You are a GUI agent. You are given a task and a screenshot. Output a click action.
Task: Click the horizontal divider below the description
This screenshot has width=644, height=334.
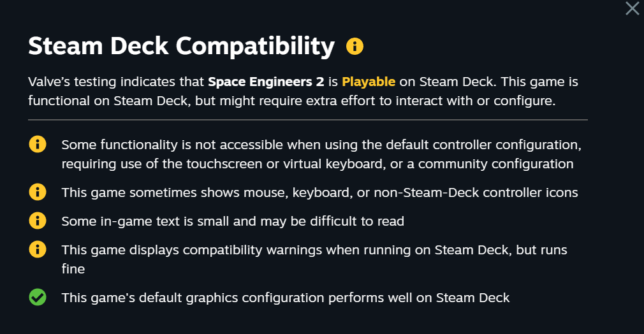307,119
